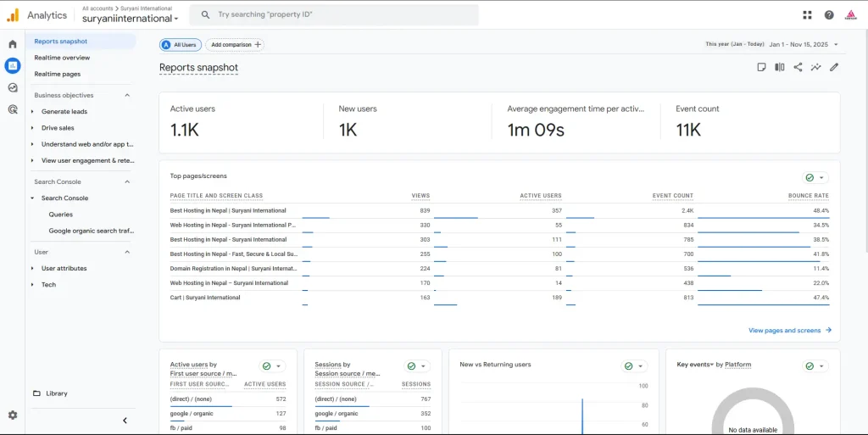
Task: Follow View pages and screens link
Action: click(x=784, y=331)
